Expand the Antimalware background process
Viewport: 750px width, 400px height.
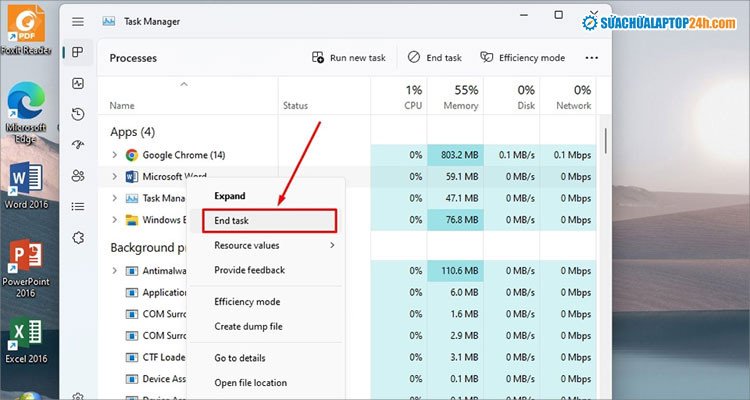[x=114, y=271]
